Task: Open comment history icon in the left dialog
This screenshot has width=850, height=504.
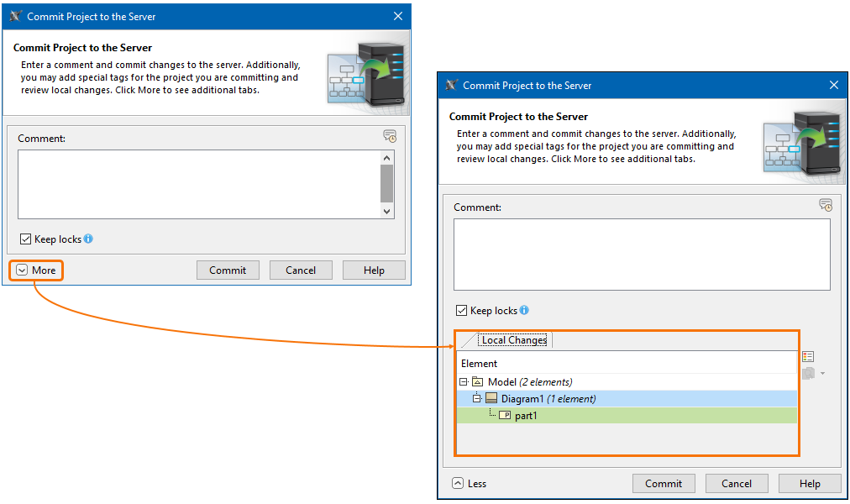Action: pos(390,136)
